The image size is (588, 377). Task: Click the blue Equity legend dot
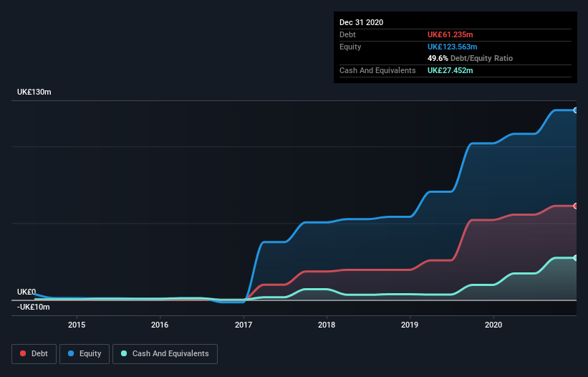pos(71,353)
